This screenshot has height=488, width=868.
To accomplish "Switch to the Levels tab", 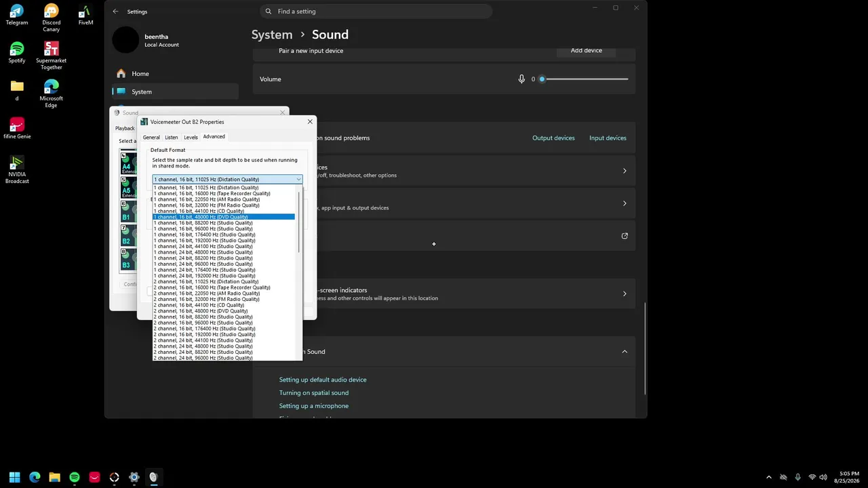I will 191,137.
